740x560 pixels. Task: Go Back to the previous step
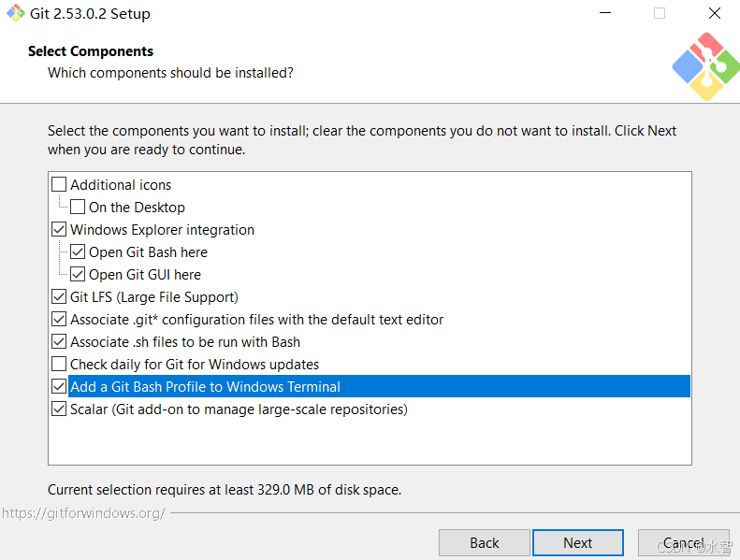pyautogui.click(x=485, y=542)
